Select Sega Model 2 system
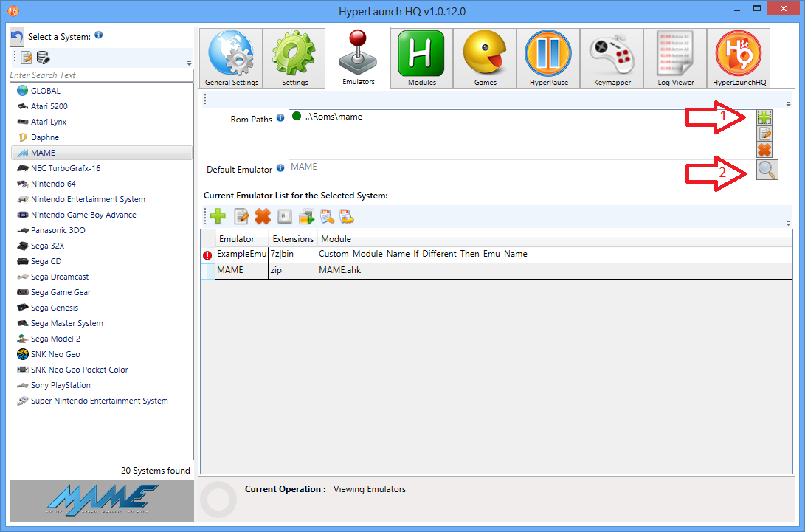This screenshot has width=805, height=532. 102,339
